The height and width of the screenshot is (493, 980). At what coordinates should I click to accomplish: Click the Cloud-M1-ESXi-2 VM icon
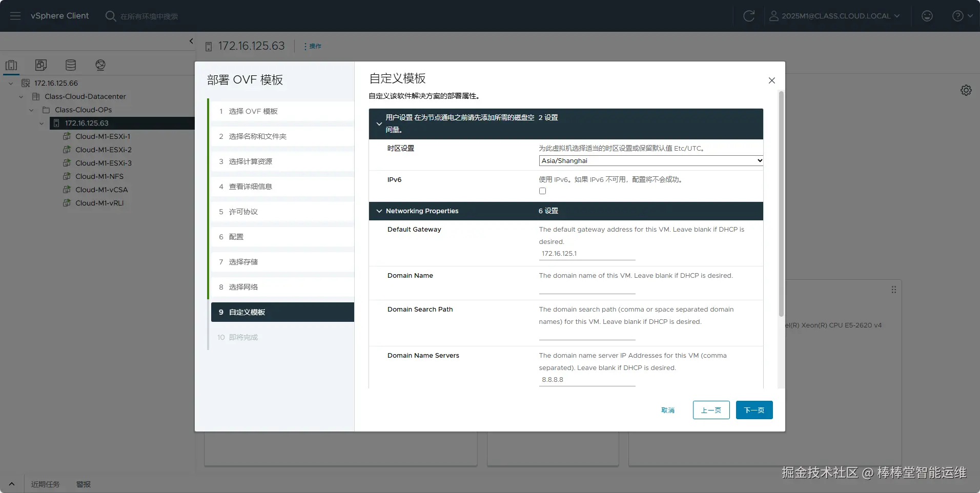tap(67, 150)
